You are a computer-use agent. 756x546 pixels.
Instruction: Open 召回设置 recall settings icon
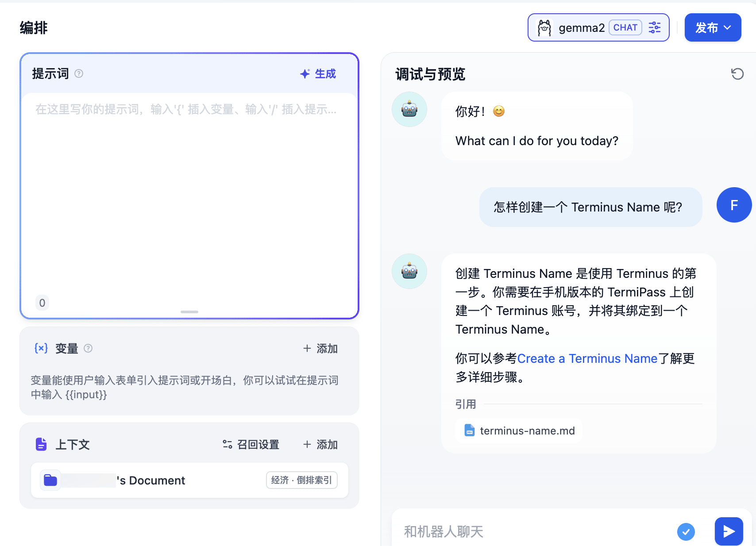point(228,444)
